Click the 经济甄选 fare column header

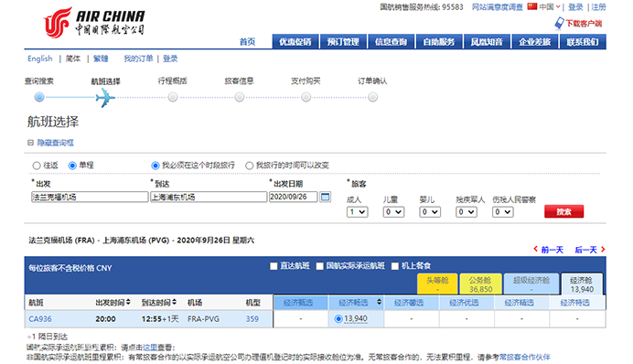pos(300,303)
